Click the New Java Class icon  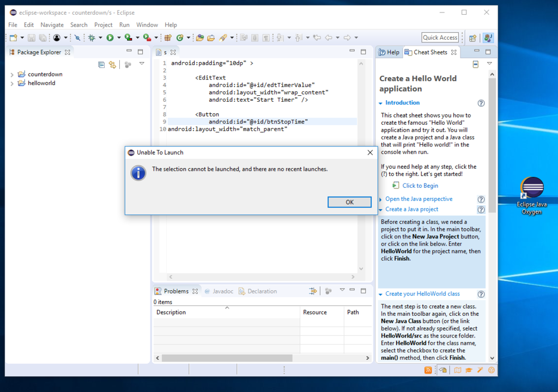coord(180,38)
